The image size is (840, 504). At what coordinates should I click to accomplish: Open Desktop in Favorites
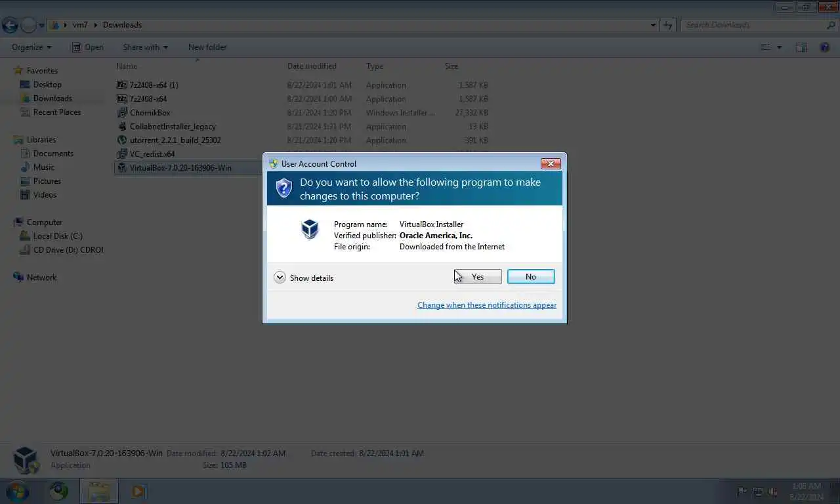47,85
